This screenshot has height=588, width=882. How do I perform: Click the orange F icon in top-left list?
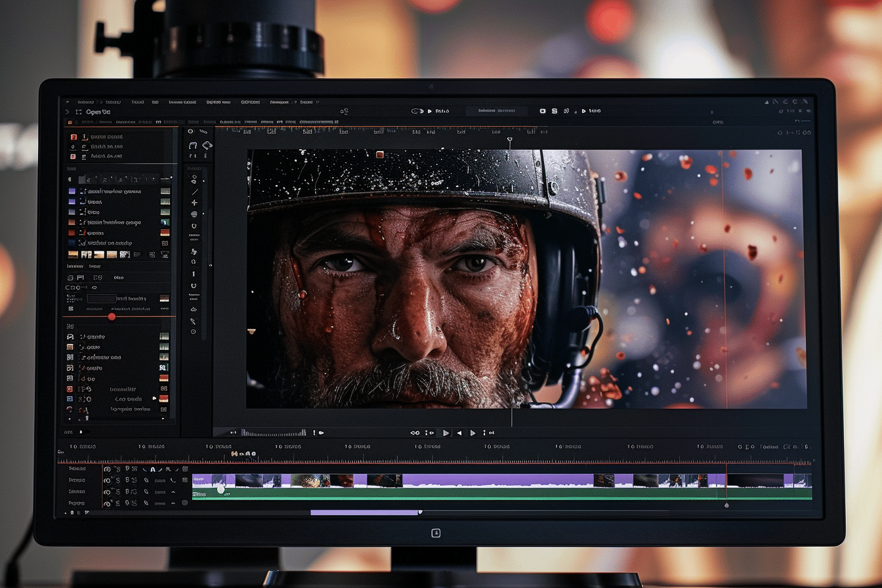pyautogui.click(x=73, y=136)
